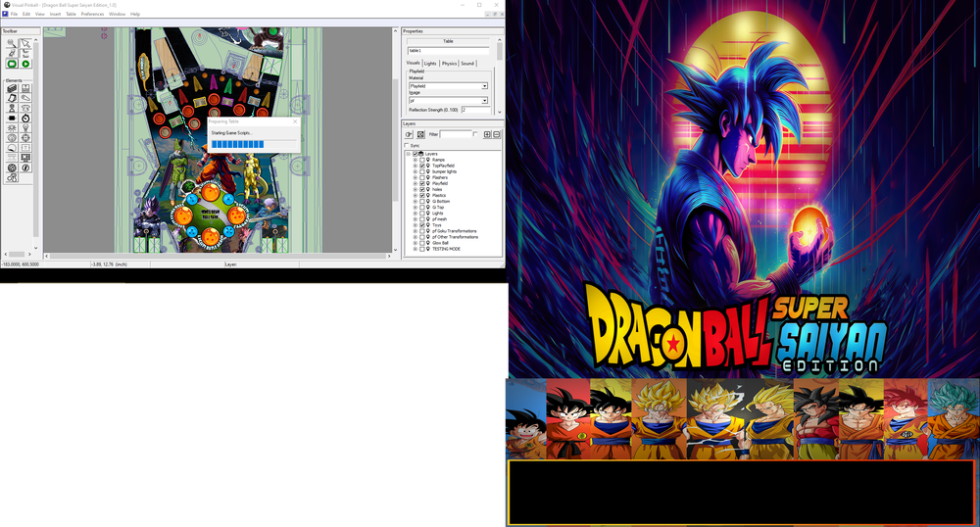Screen dimensions: 980x527
Task: Select the Glow Ball layer row
Action: (x=440, y=243)
